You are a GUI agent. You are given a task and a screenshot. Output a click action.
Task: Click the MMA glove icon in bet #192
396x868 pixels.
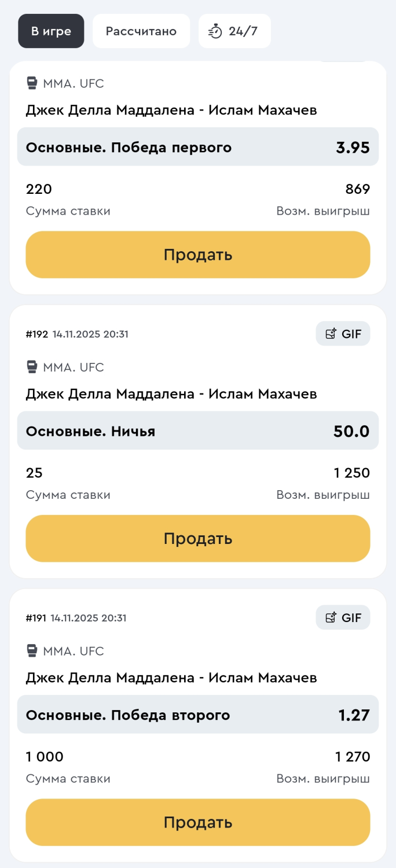click(x=32, y=367)
